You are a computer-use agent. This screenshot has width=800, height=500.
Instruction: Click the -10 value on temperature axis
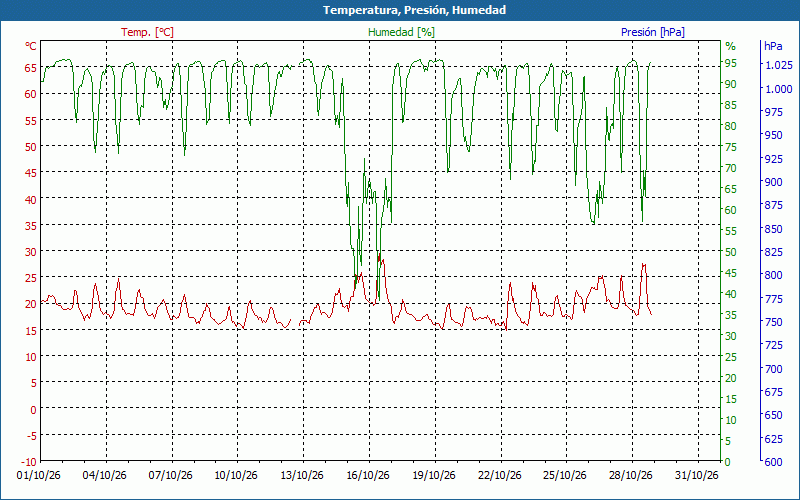(29, 461)
